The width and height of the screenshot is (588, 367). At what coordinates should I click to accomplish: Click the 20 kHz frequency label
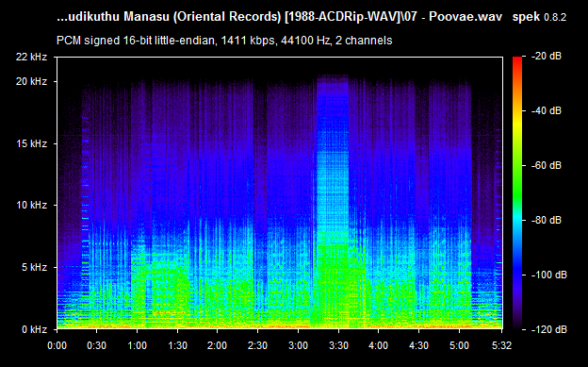(x=31, y=81)
